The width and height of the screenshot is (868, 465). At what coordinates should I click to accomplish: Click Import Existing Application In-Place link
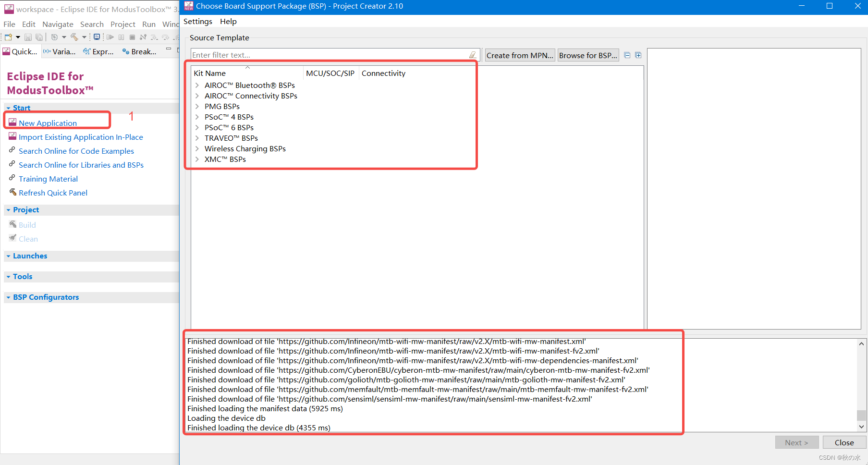[81, 137]
